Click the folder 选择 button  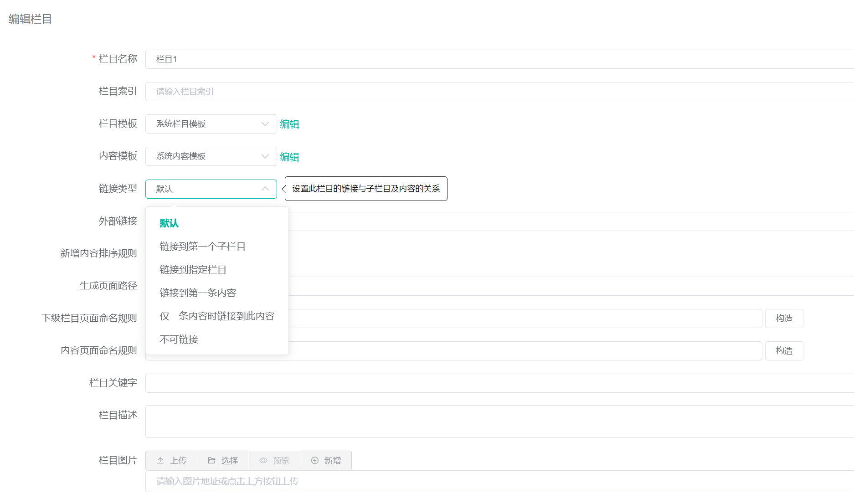coord(223,460)
